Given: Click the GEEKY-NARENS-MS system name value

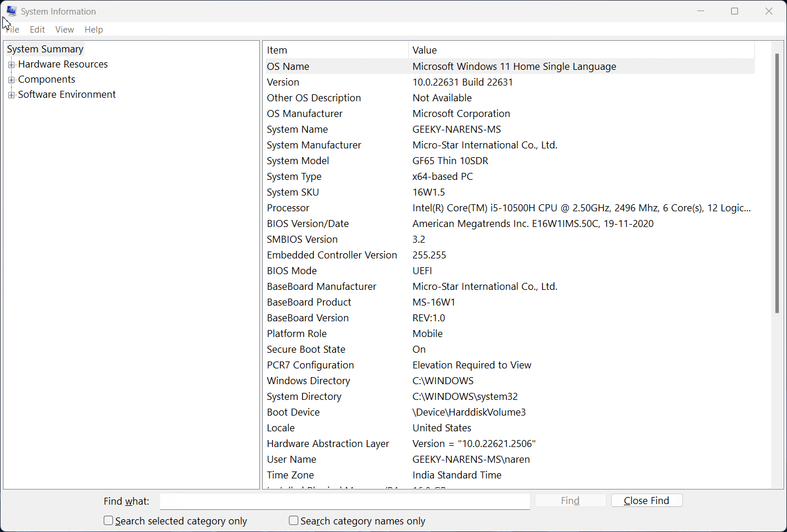Looking at the screenshot, I should [x=457, y=129].
